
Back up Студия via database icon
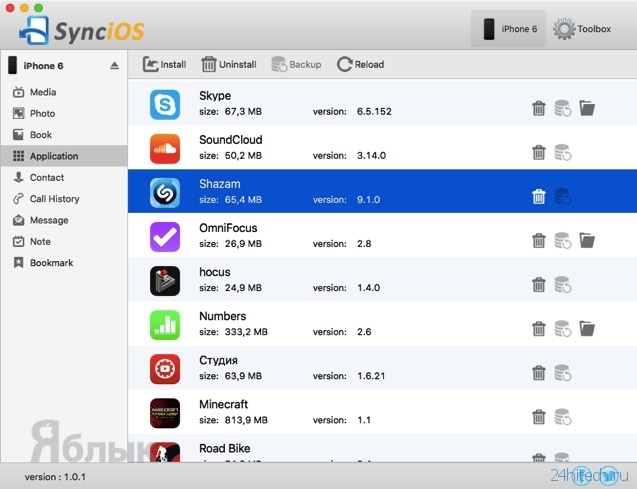563,373
